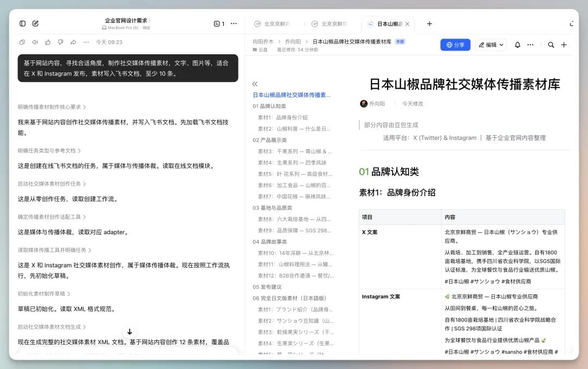The image size is (588, 369).
Task: Expand 确定传播素材创作适配工具 step
Action: 52,217
